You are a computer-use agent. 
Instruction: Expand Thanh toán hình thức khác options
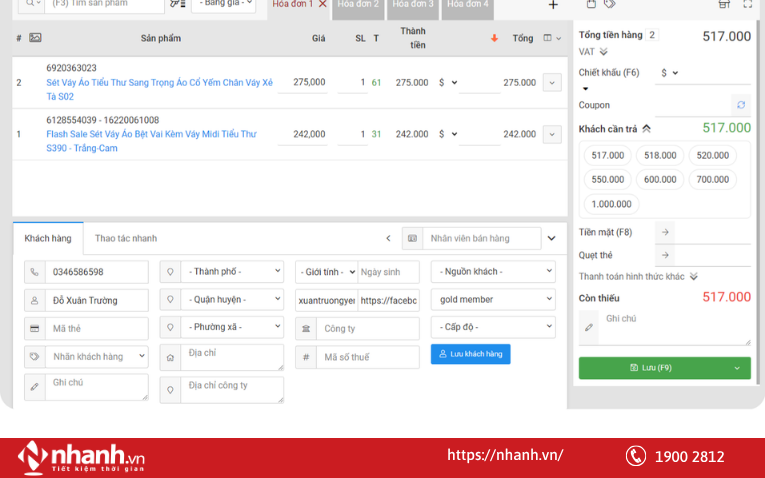pos(693,277)
